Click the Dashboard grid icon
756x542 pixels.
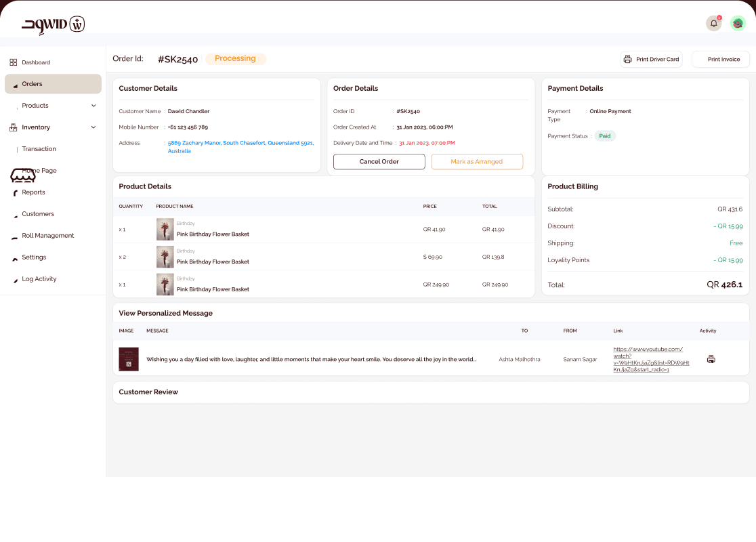pos(14,62)
